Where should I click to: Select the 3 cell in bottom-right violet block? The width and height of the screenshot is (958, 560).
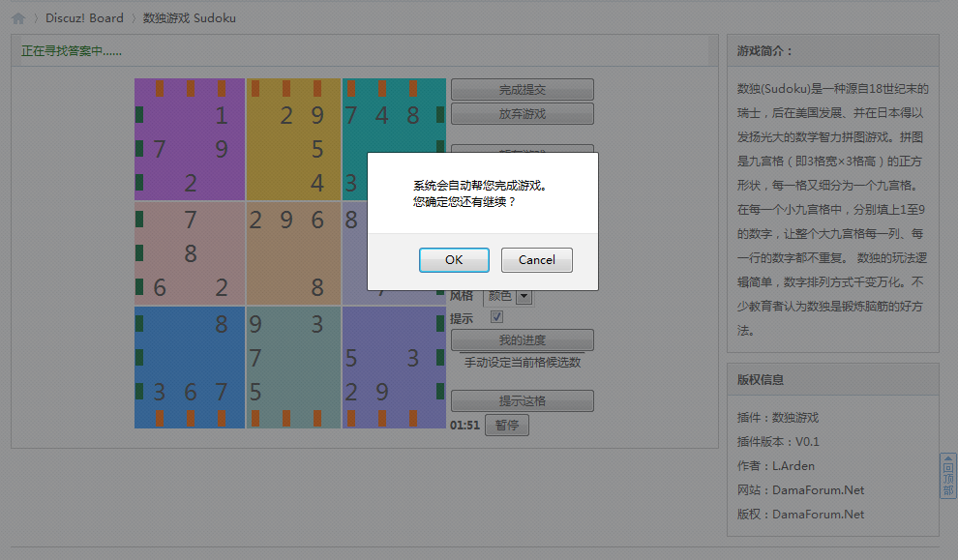pyautogui.click(x=413, y=359)
